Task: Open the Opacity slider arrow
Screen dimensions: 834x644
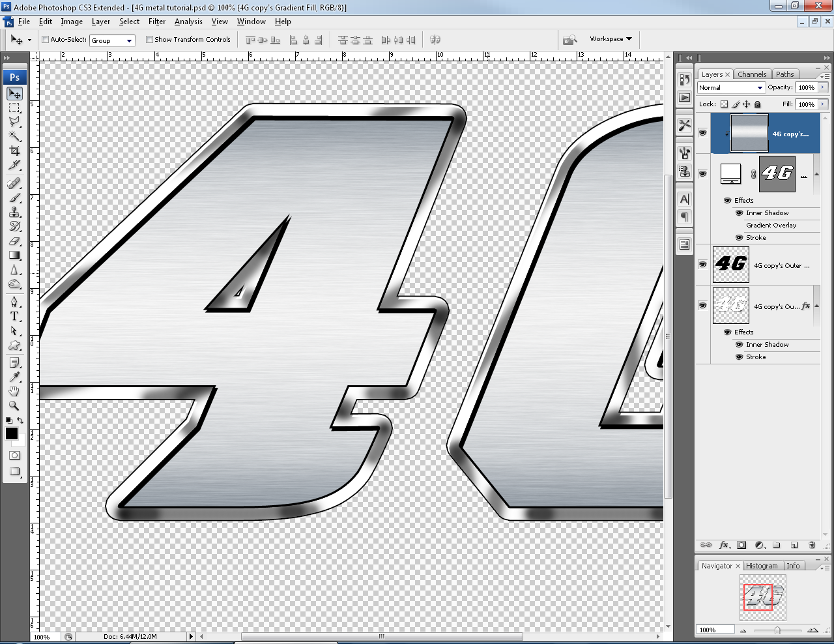Action: tap(823, 87)
